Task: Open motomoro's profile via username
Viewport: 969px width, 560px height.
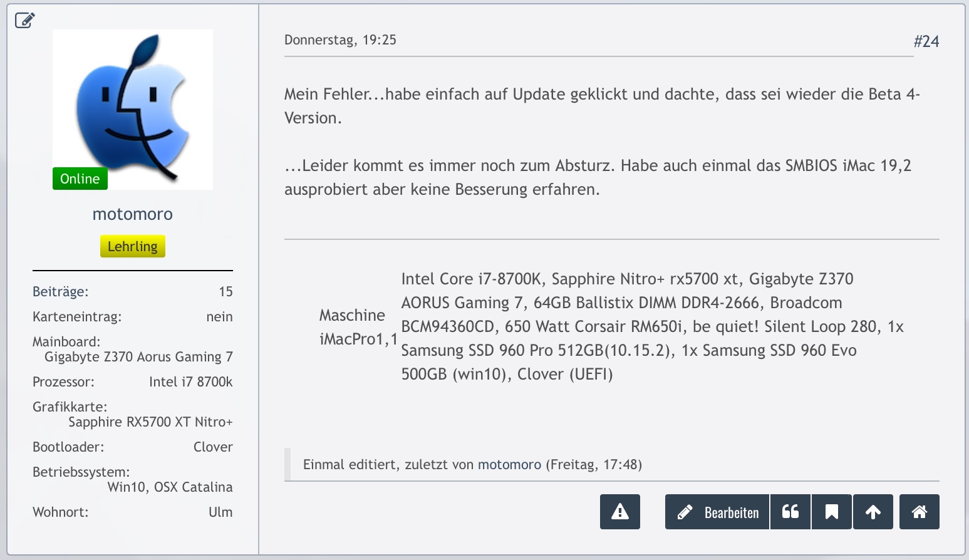Action: click(x=133, y=214)
